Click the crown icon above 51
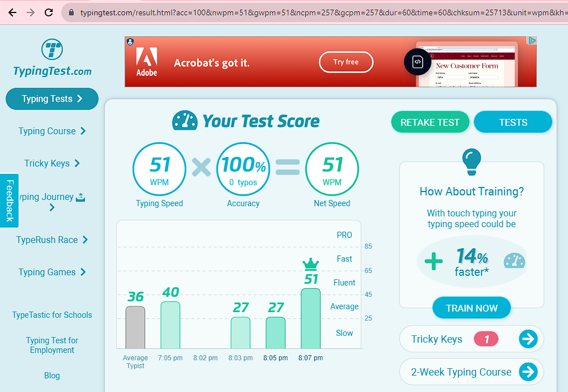 [311, 264]
